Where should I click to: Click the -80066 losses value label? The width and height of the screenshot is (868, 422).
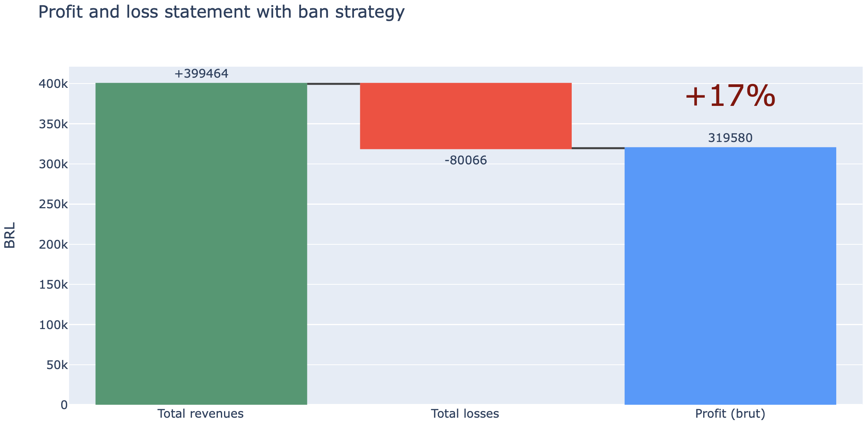click(465, 160)
